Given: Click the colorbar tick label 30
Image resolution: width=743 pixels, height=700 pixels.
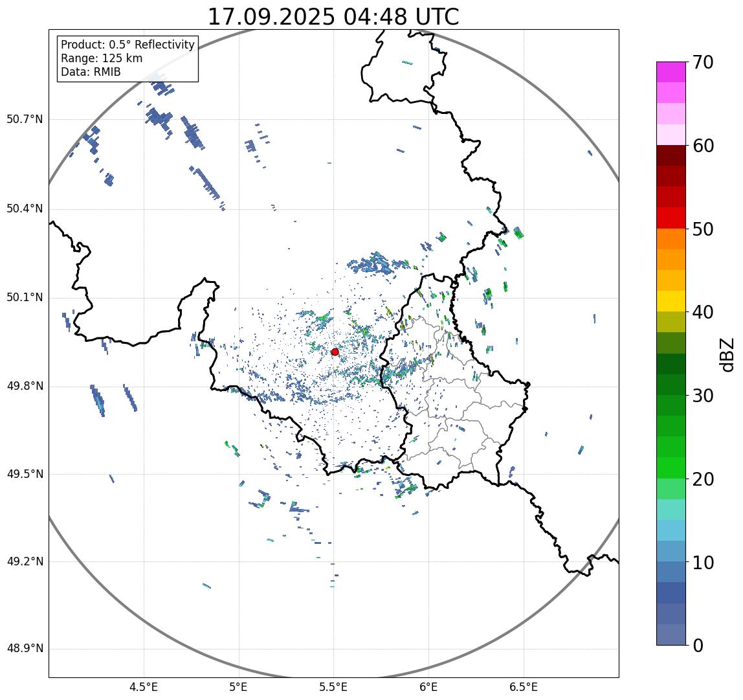Looking at the screenshot, I should [x=703, y=396].
